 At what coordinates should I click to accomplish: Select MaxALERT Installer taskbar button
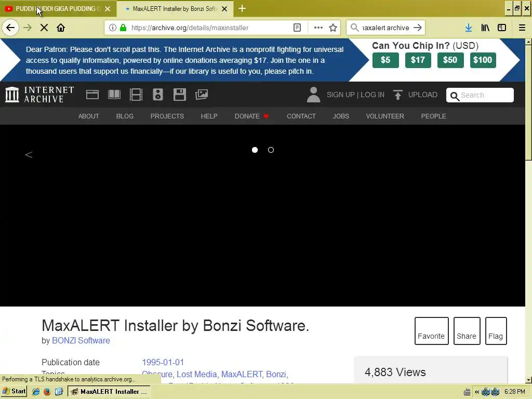click(109, 392)
